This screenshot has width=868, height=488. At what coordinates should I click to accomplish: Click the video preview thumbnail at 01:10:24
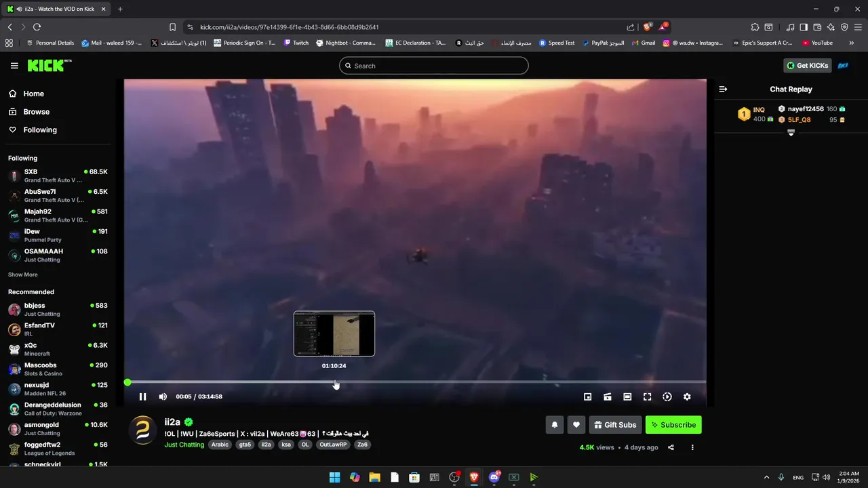tap(334, 333)
